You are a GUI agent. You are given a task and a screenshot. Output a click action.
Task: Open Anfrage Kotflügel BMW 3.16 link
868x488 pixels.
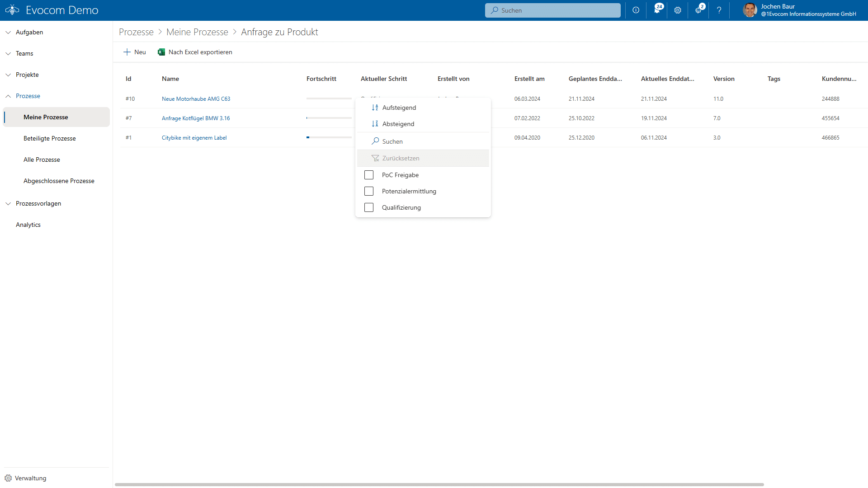point(196,118)
